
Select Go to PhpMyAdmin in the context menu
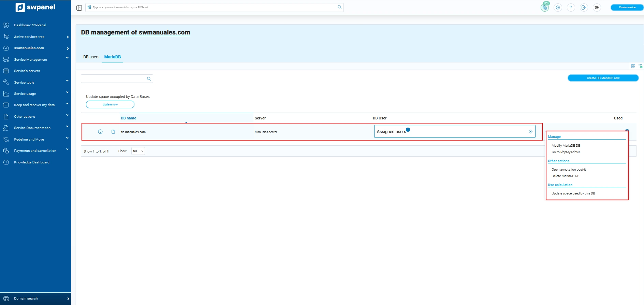566,152
